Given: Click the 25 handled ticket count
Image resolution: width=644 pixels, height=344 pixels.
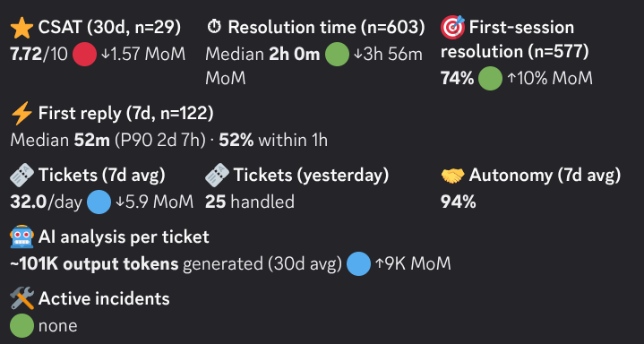Looking at the screenshot, I should 250,202.
